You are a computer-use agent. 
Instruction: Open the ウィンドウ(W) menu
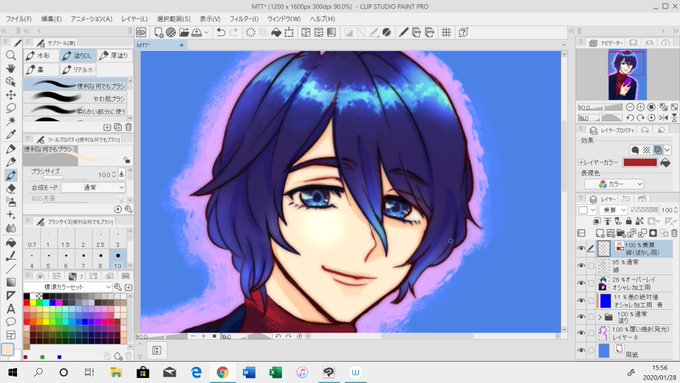point(284,19)
